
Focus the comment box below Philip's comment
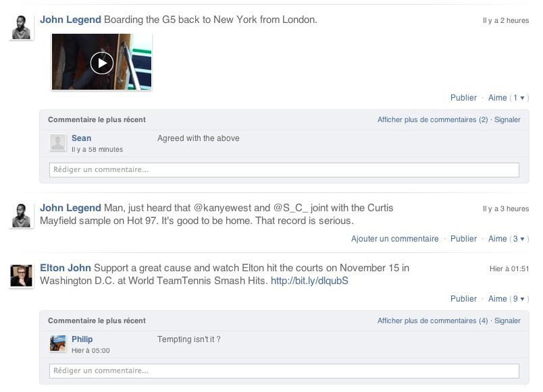click(x=284, y=370)
